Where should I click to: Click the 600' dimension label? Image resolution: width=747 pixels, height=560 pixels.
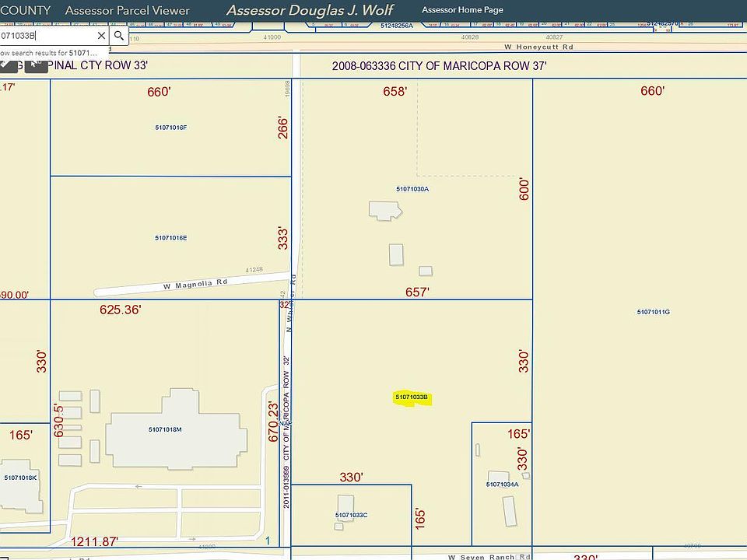click(x=524, y=190)
